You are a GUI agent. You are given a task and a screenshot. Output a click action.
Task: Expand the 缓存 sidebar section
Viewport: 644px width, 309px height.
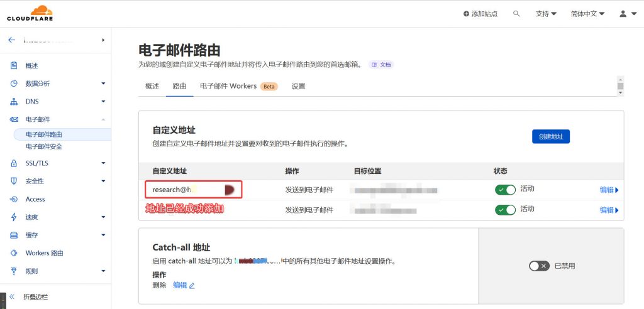tap(103, 235)
